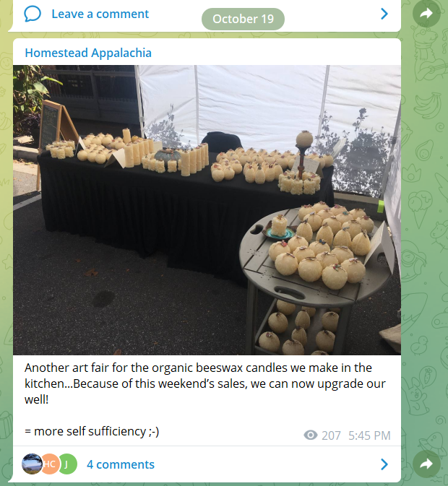Viewport: 448px width, 486px height.
Task: Click the speech bubble comment icon
Action: click(x=33, y=14)
